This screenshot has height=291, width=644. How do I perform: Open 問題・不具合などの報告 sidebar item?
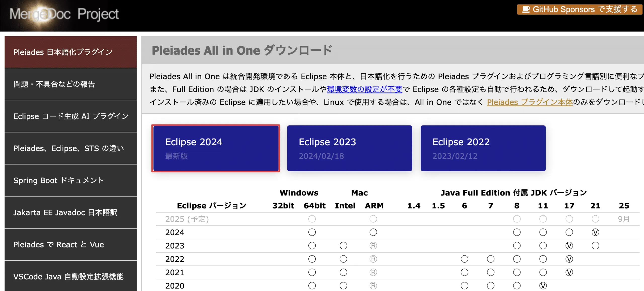point(71,84)
